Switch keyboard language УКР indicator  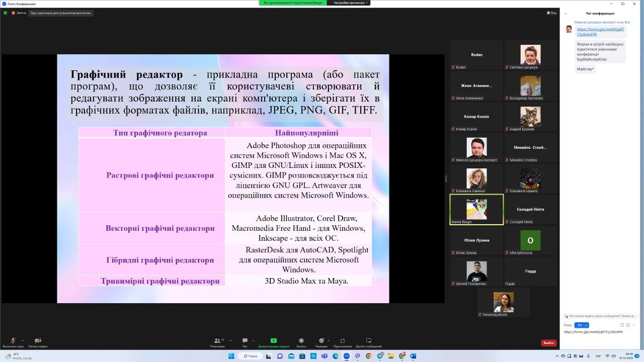(598, 356)
